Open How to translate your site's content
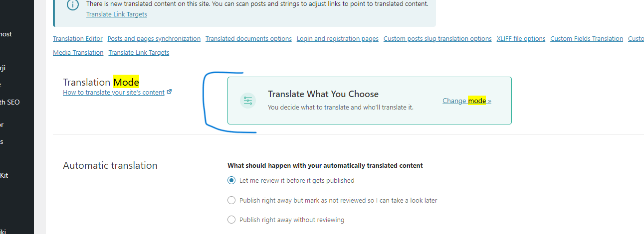This screenshot has height=234, width=644. 114,92
